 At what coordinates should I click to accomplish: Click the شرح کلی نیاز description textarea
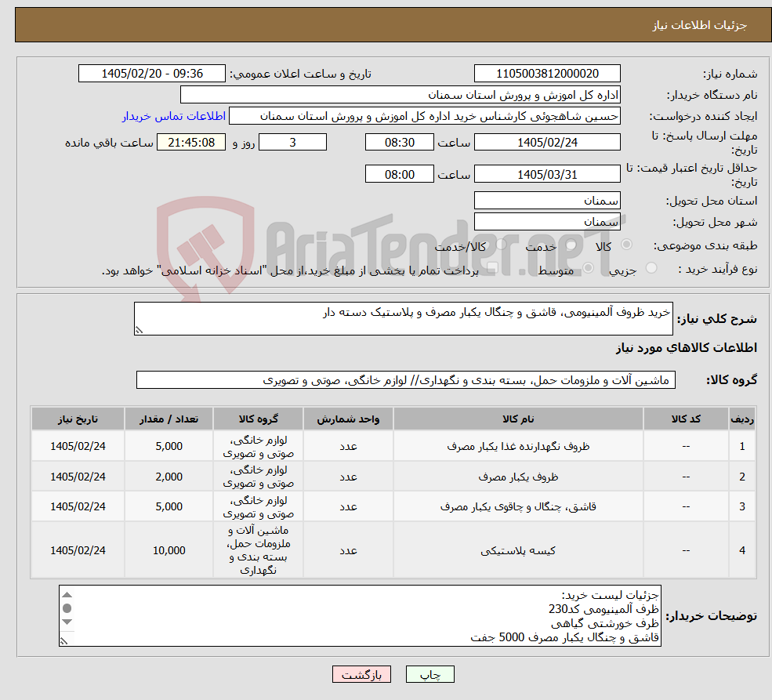[x=403, y=318]
